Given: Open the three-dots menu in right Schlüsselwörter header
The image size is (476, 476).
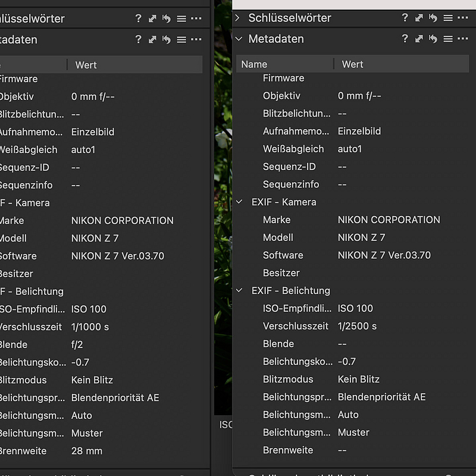Looking at the screenshot, I should pyautogui.click(x=463, y=18).
